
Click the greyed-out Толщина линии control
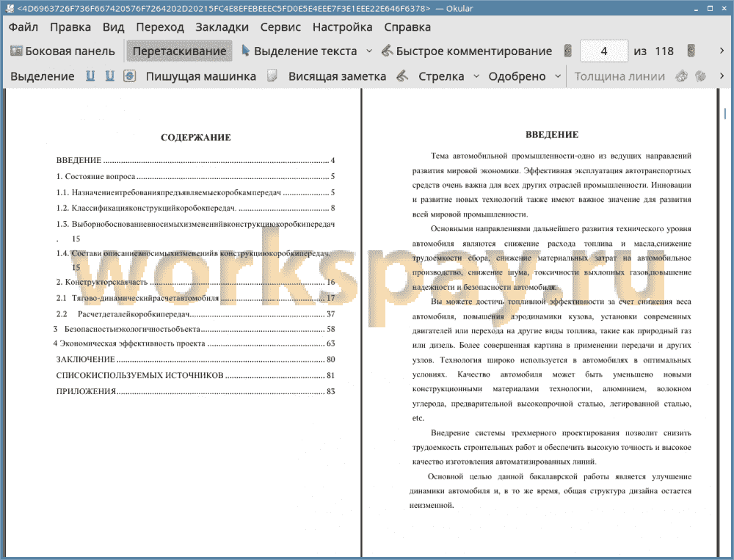tap(619, 76)
